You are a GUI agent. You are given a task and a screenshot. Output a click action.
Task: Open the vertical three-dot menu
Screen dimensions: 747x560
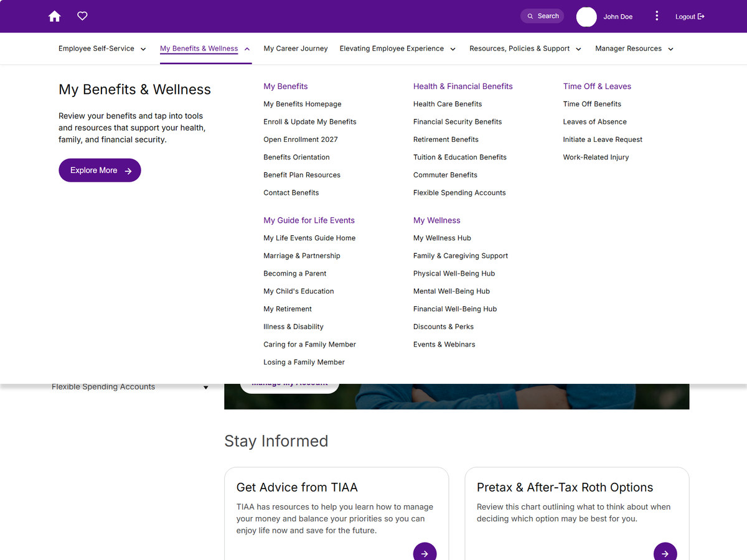point(657,16)
